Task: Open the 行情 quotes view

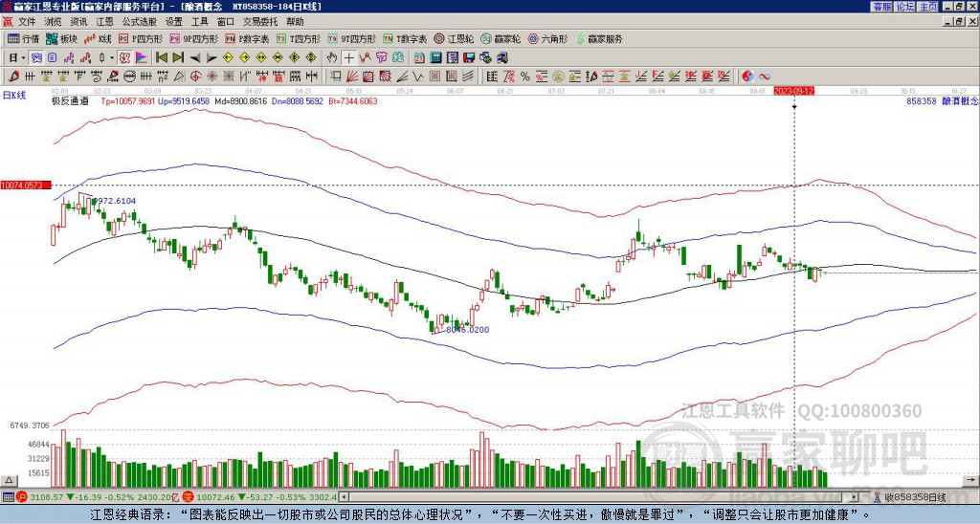Action: pyautogui.click(x=24, y=38)
